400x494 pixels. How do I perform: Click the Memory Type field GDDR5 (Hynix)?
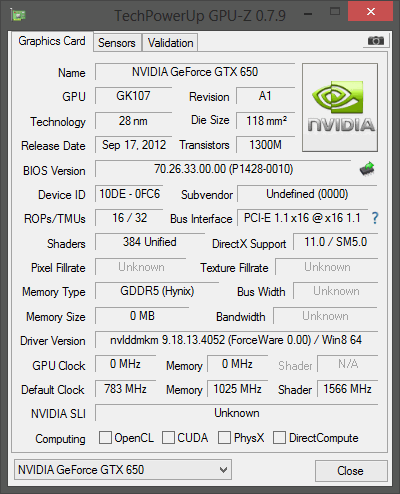point(157,291)
